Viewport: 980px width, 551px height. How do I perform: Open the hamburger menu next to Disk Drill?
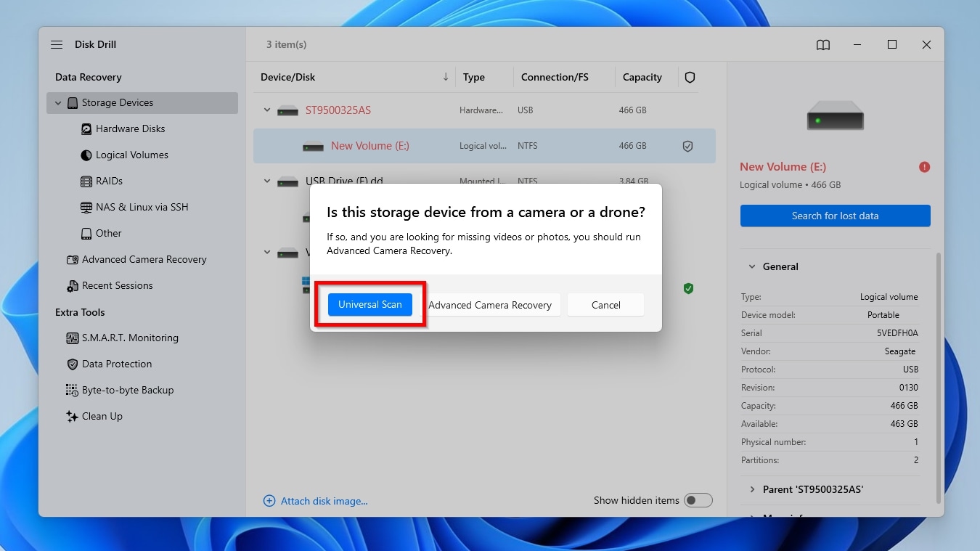57,44
